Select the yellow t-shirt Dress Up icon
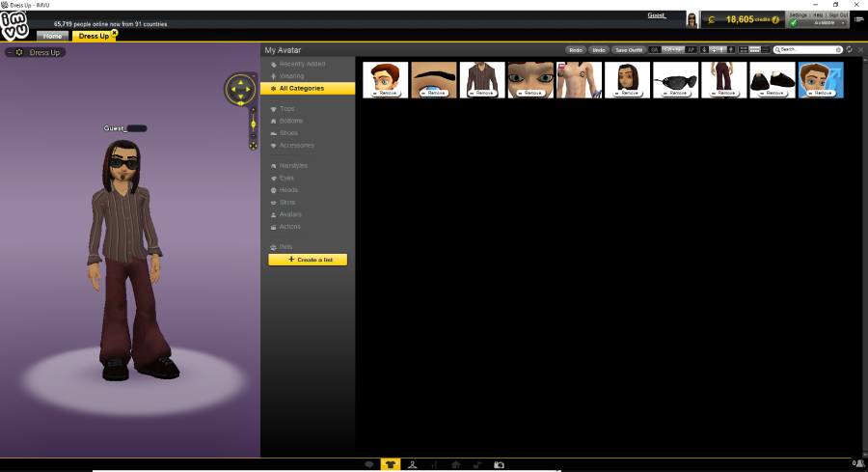This screenshot has width=868, height=472. pyautogui.click(x=391, y=464)
